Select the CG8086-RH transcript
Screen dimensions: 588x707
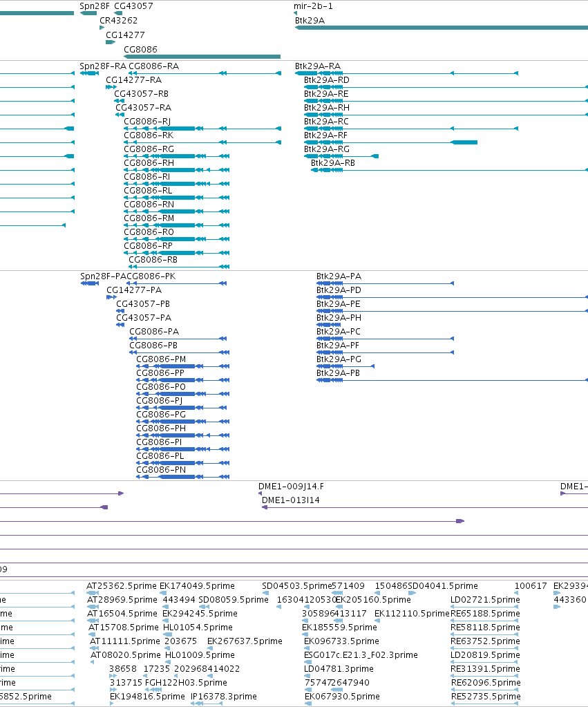click(176, 170)
